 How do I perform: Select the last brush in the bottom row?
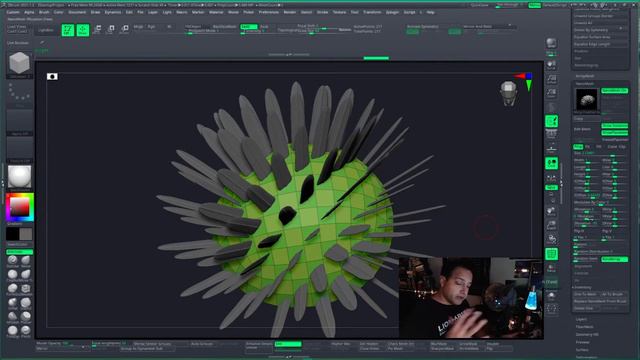26,330
